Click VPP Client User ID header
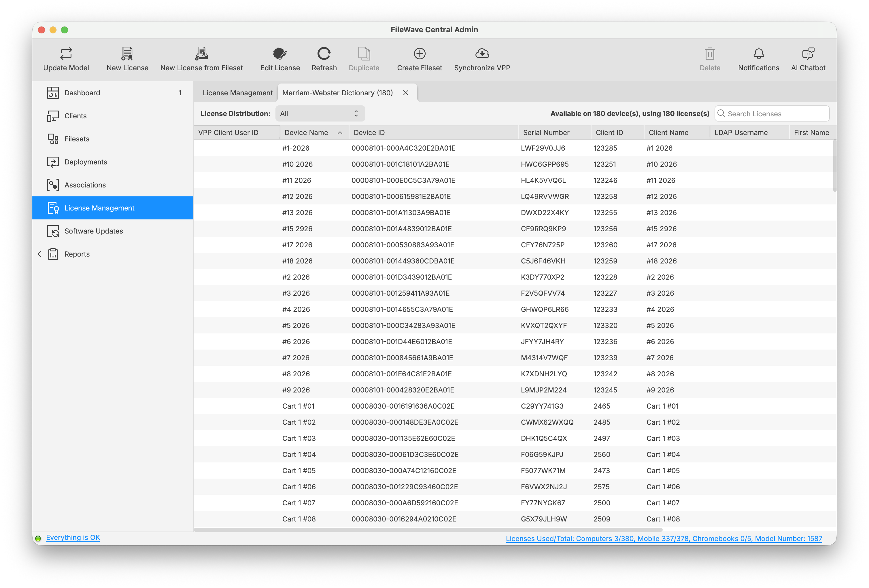The image size is (869, 588). [237, 133]
